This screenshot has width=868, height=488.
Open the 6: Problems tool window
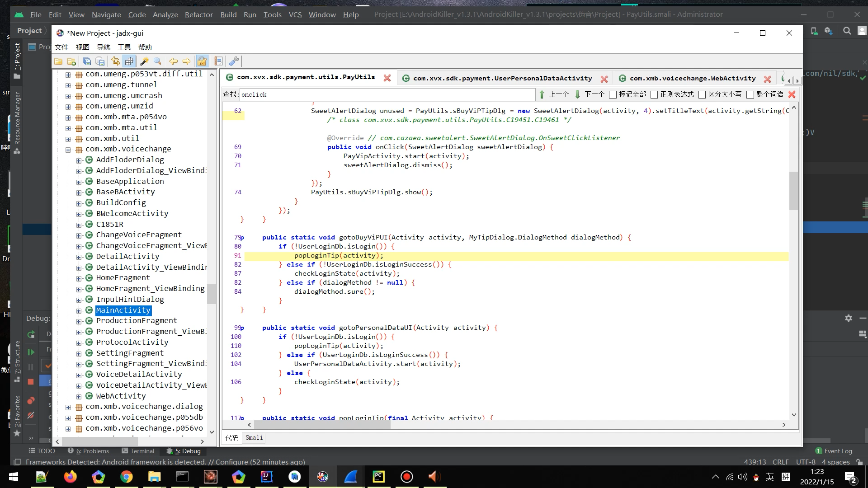pos(89,451)
